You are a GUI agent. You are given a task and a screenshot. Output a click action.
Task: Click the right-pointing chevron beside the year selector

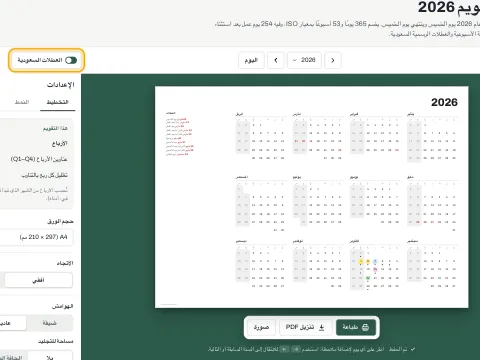333,60
